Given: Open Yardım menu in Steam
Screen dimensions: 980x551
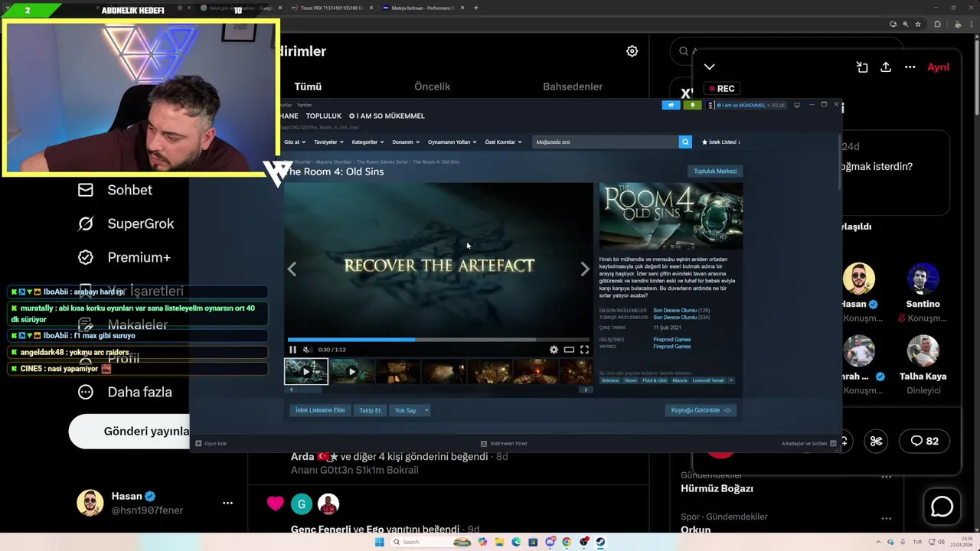Looking at the screenshot, I should click(304, 105).
